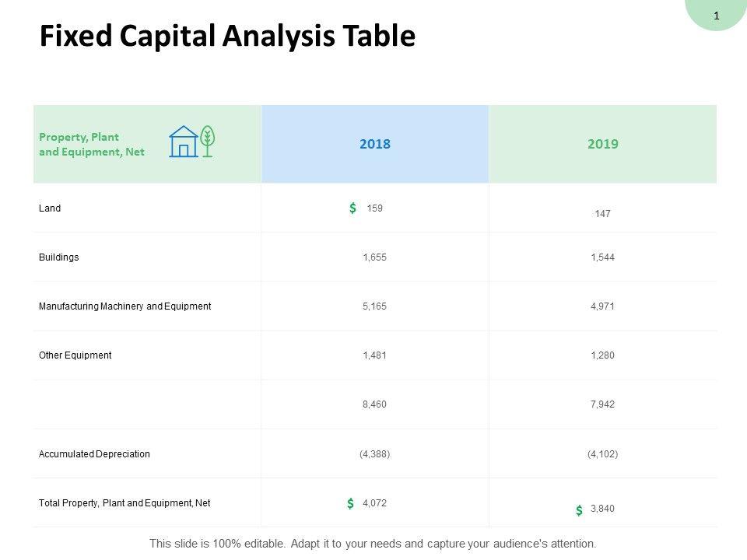The height and width of the screenshot is (560, 747).
Task: Click the Fixed Capital Analysis Table title
Action: click(227, 37)
